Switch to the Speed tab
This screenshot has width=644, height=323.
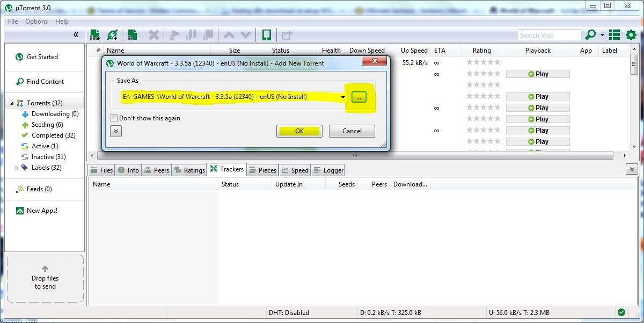point(295,170)
